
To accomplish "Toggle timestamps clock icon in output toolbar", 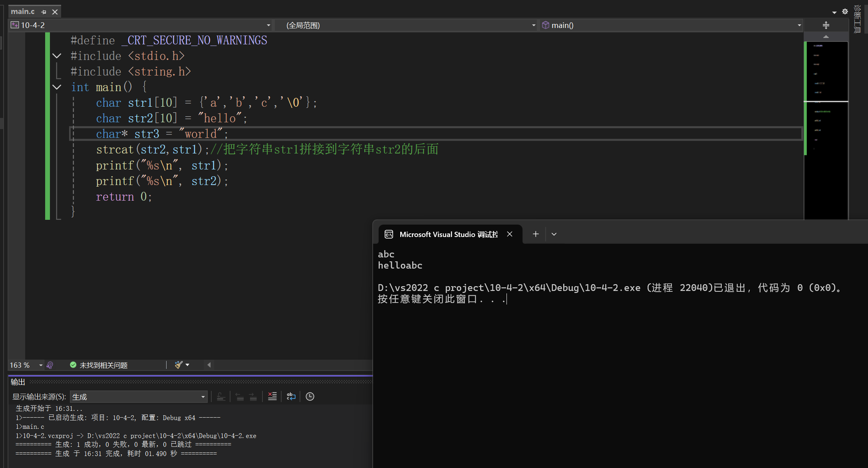I will pos(310,396).
